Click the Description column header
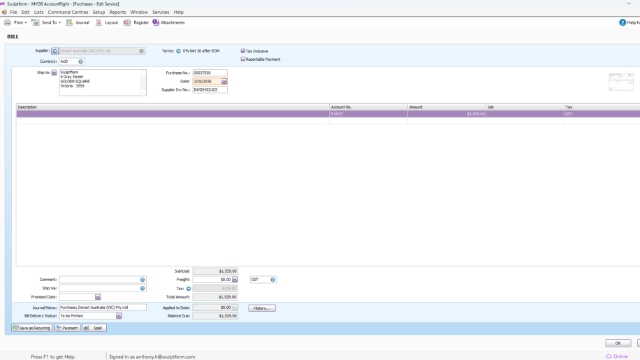The height and width of the screenshot is (360, 640). [173, 107]
